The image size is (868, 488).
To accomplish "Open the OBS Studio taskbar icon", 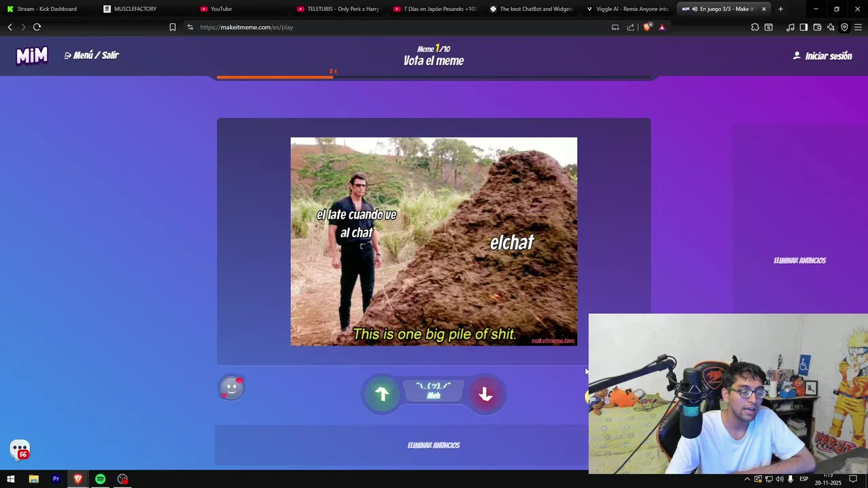I will [x=123, y=479].
